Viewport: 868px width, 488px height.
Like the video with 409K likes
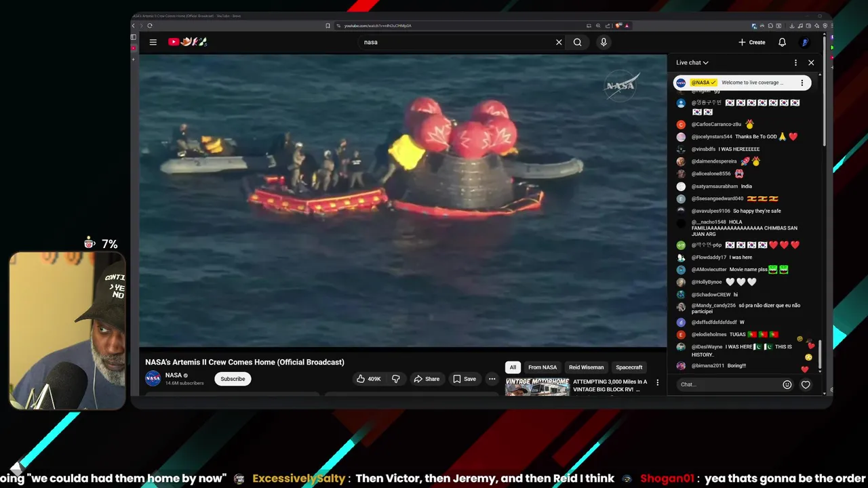click(x=369, y=379)
